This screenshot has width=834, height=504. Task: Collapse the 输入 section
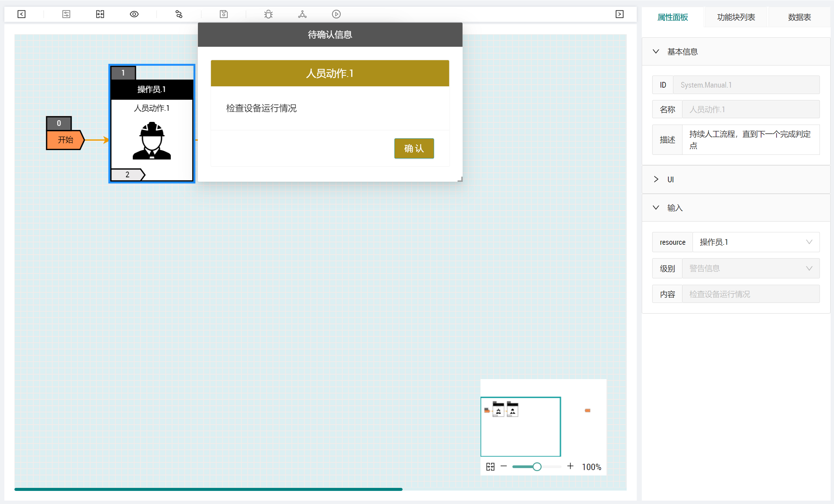click(656, 208)
